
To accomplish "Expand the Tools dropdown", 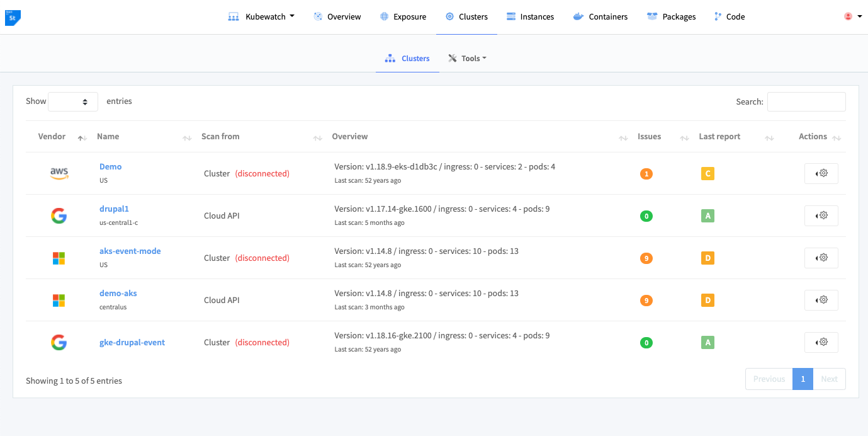I will pos(467,59).
